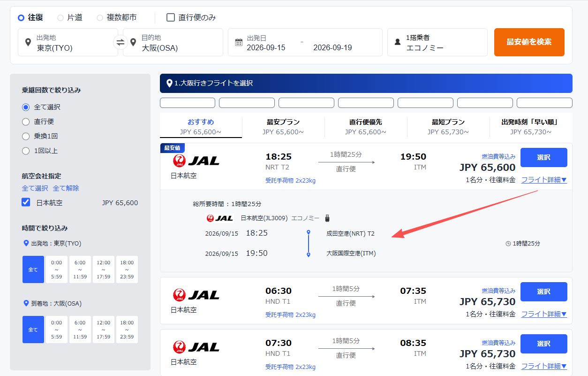Click the 最安値を検索 search button

[529, 42]
